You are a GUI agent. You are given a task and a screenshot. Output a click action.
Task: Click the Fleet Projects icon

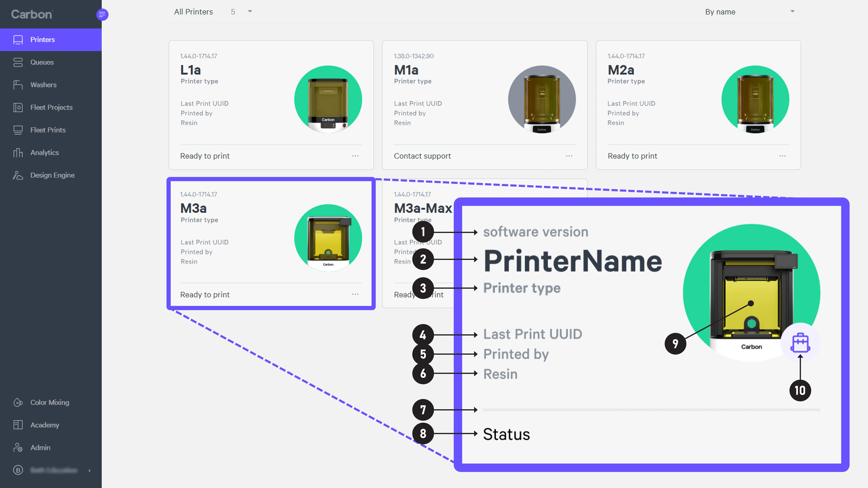(x=18, y=107)
